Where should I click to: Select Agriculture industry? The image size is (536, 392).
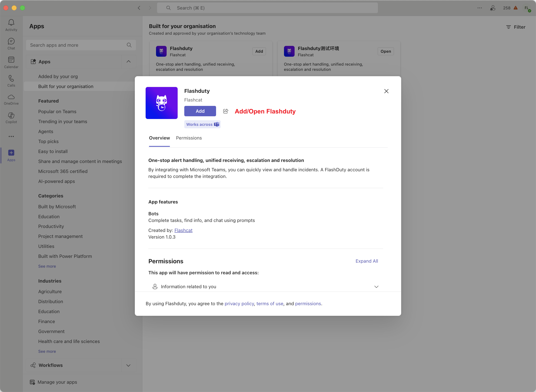pyautogui.click(x=50, y=292)
